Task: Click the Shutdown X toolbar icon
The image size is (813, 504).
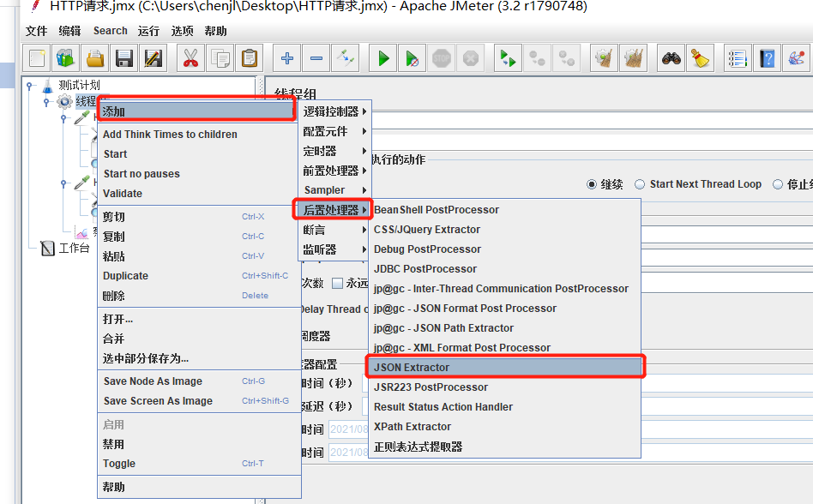Action: click(x=471, y=58)
